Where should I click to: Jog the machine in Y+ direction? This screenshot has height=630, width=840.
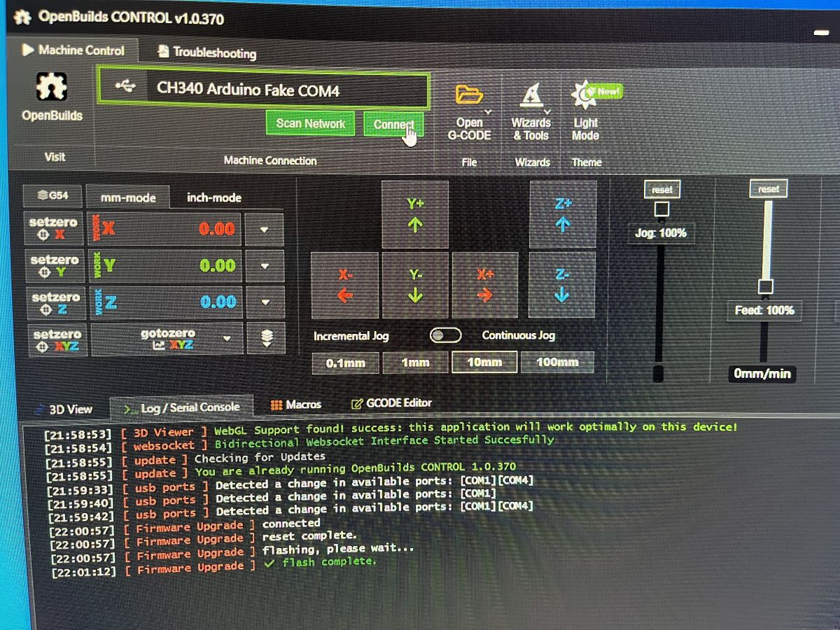[415, 213]
